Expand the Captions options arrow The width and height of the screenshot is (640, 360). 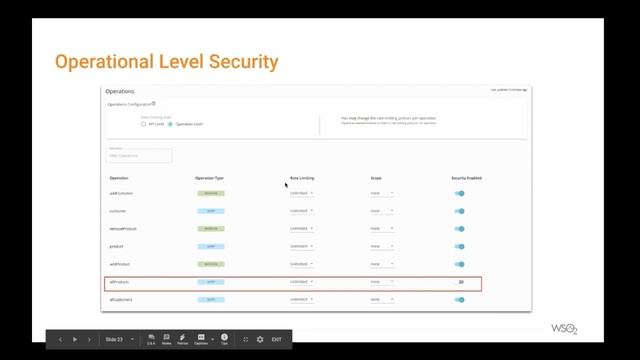click(212, 340)
